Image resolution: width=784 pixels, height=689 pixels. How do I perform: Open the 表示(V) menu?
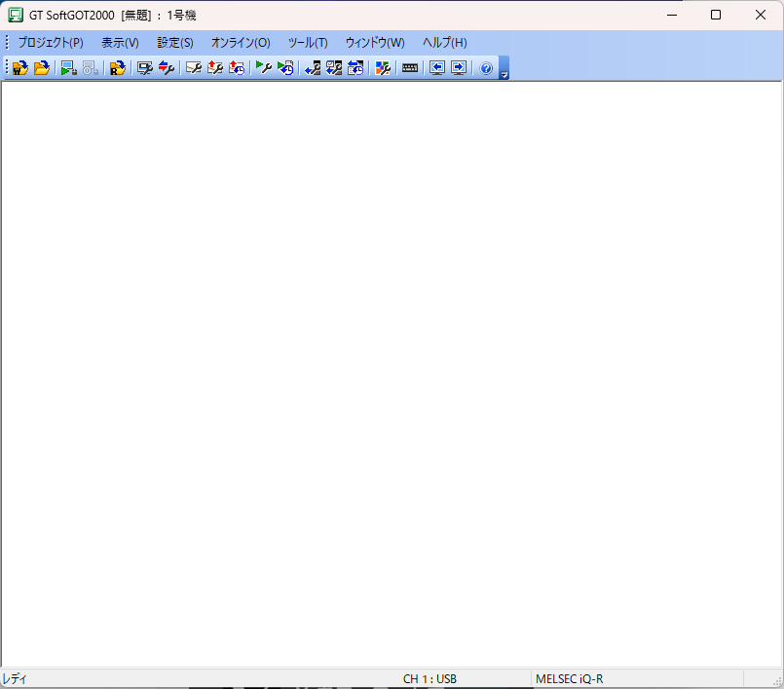[120, 43]
